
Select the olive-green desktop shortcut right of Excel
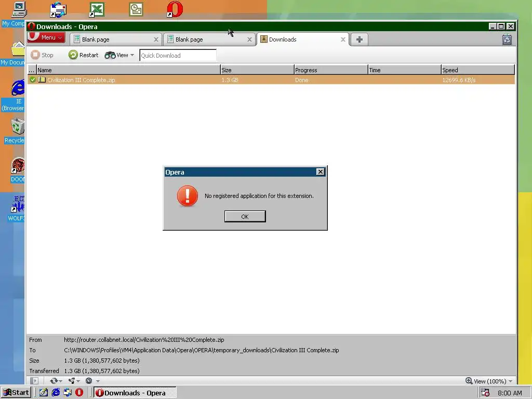[136, 9]
